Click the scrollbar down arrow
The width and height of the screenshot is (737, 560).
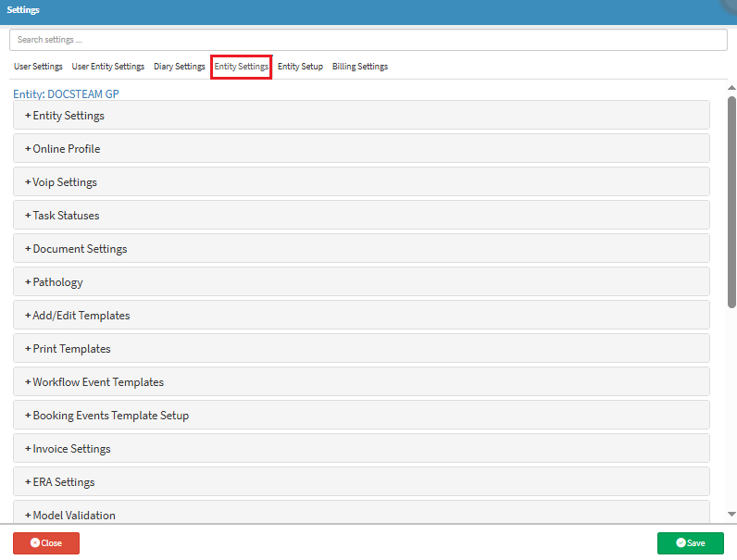[x=731, y=514]
